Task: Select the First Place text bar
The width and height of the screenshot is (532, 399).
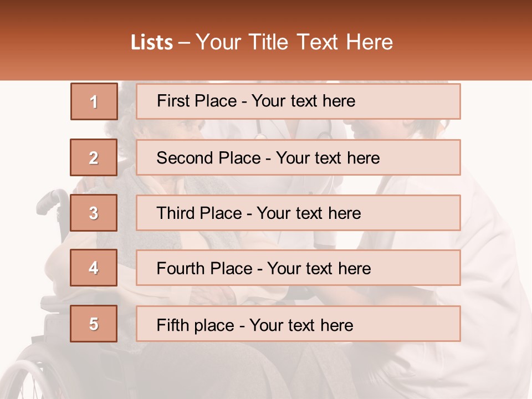Action: (x=298, y=101)
